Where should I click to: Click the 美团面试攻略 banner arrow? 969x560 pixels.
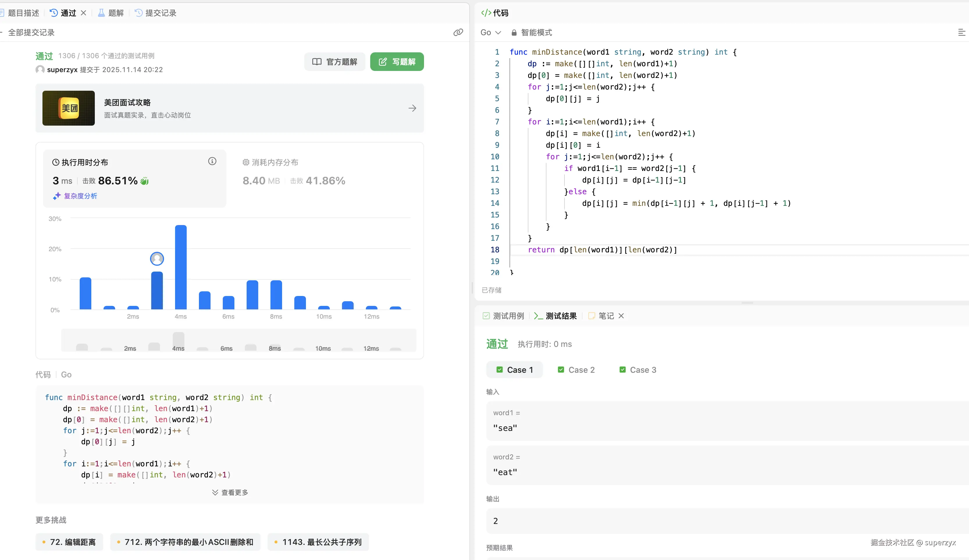click(412, 108)
